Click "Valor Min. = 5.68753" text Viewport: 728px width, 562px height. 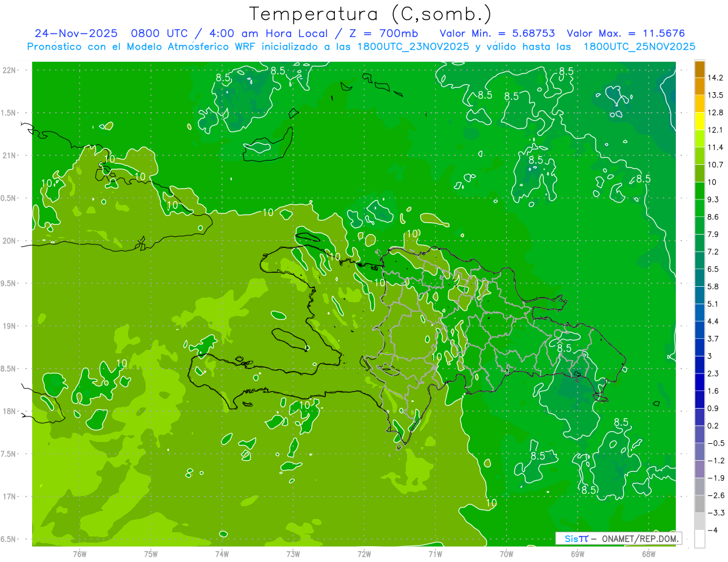click(497, 33)
